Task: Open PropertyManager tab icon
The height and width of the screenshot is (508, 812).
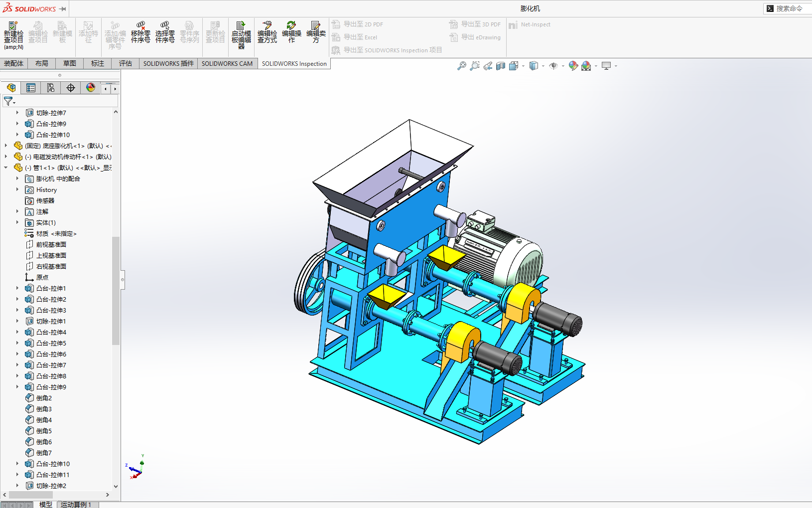Action: coord(31,88)
